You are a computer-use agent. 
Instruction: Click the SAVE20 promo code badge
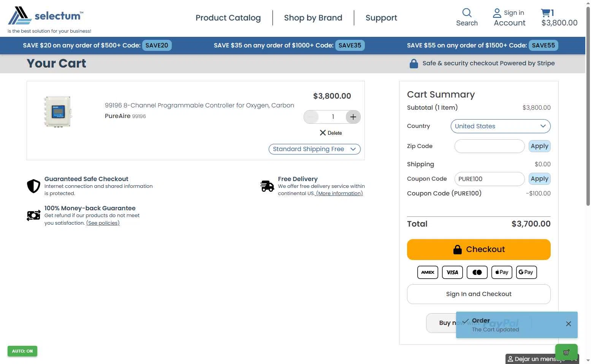tap(157, 46)
